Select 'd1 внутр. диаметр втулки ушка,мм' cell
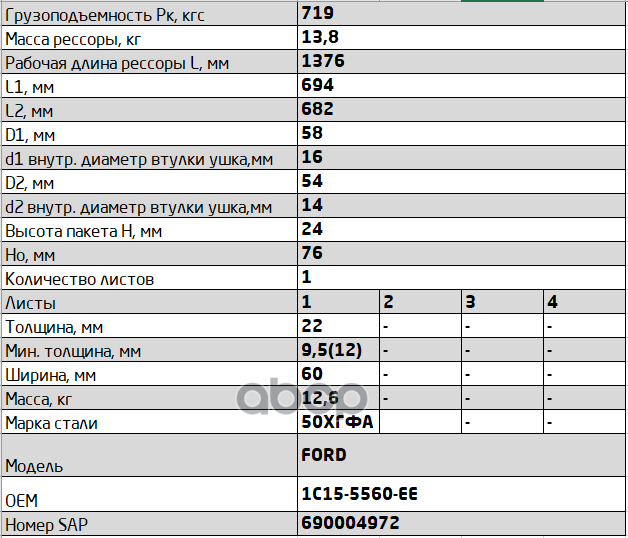The width and height of the screenshot is (628, 538). (x=149, y=159)
